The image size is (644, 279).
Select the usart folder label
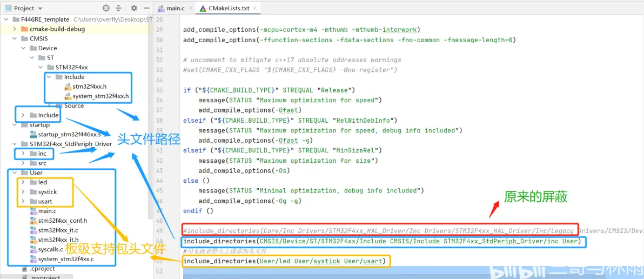pyautogui.click(x=45, y=201)
